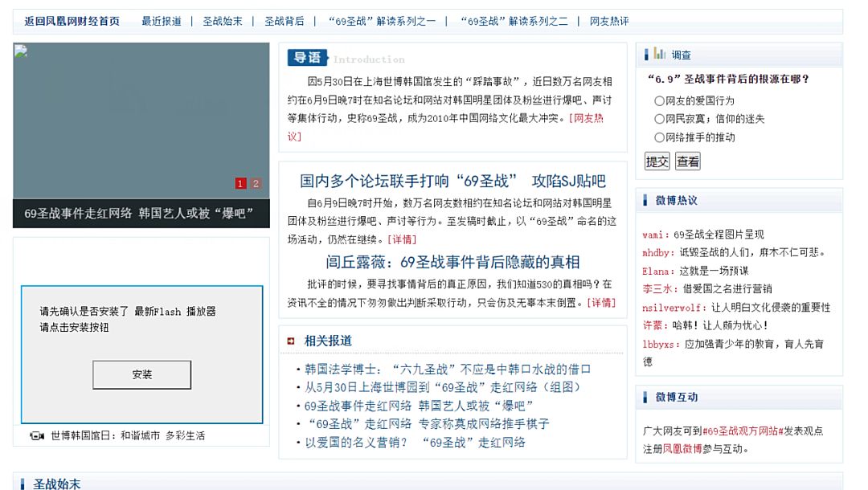This screenshot has height=490, width=868.
Task: Click 安装 to install Flash player
Action: tap(141, 374)
